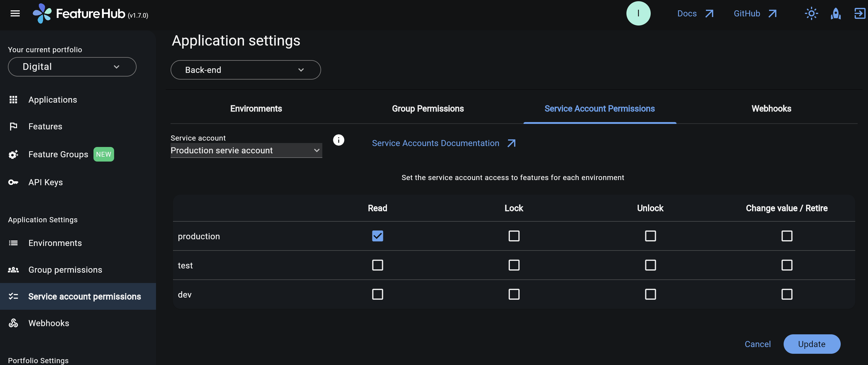The image size is (868, 365).
Task: Open the hamburger navigation menu
Action: coord(15,13)
